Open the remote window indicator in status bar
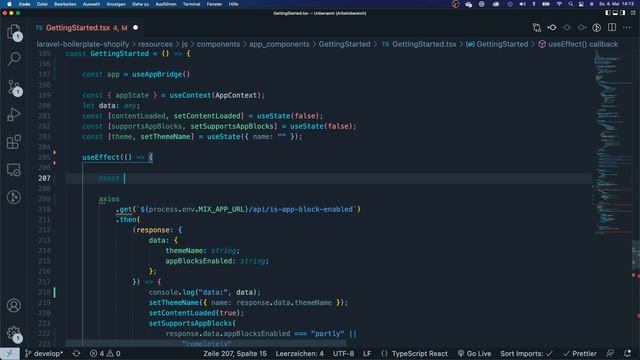The height and width of the screenshot is (360, 640). pos(9,353)
